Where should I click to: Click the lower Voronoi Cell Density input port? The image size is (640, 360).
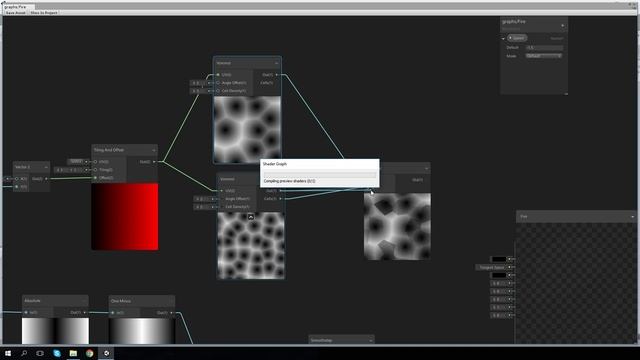[222, 207]
